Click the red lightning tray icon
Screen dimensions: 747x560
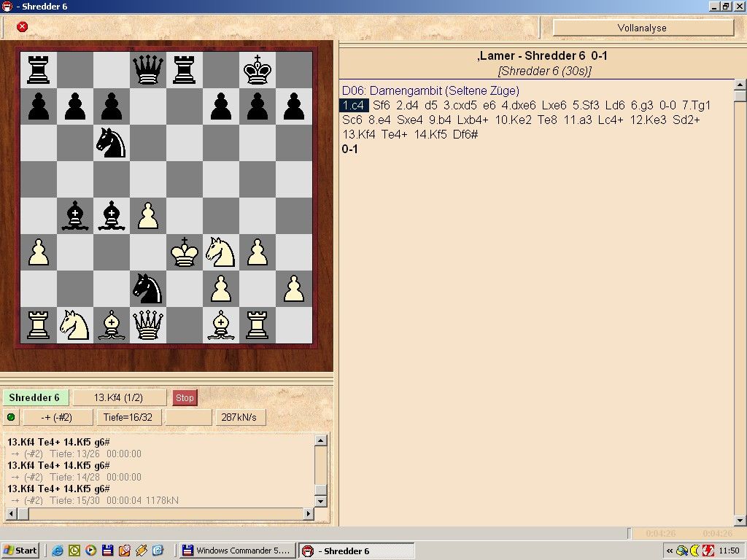click(x=708, y=551)
